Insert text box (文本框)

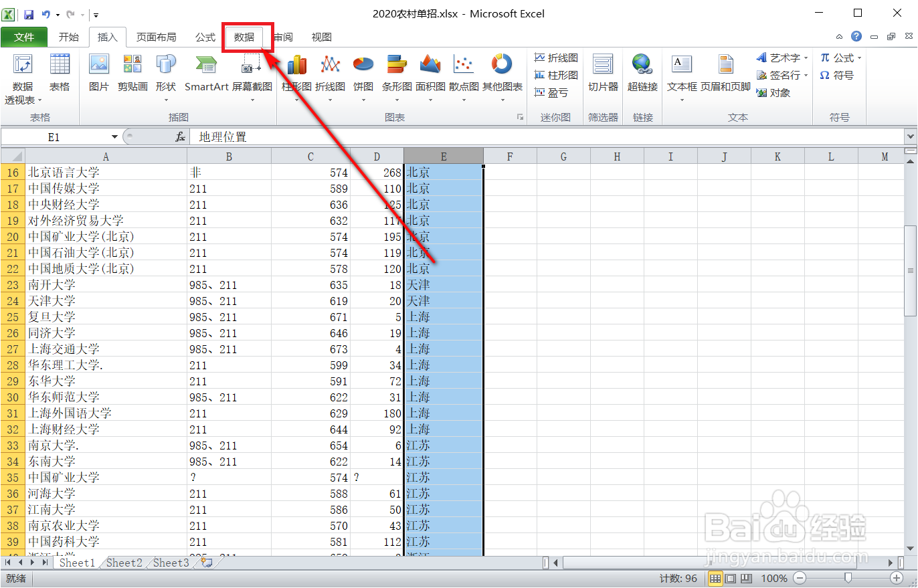(x=682, y=78)
